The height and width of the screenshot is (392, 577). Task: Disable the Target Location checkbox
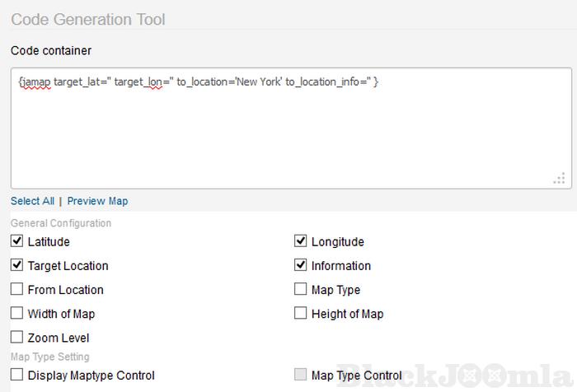click(x=17, y=265)
